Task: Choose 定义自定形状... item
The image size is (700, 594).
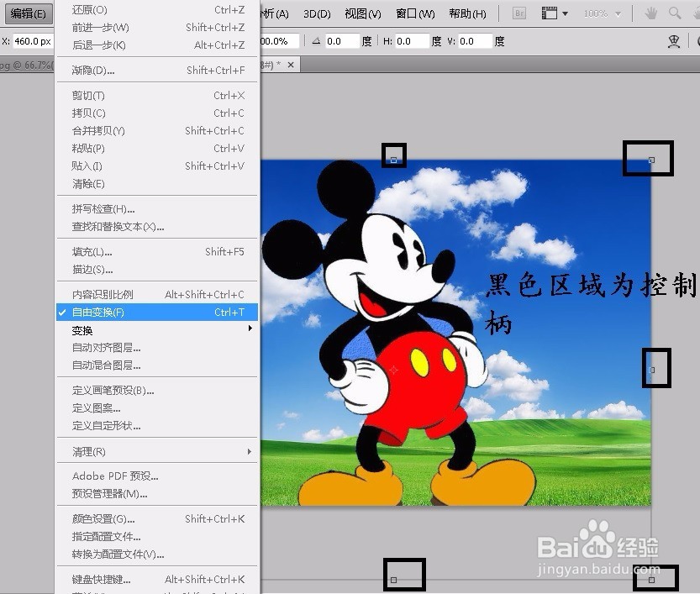Action: (157, 426)
